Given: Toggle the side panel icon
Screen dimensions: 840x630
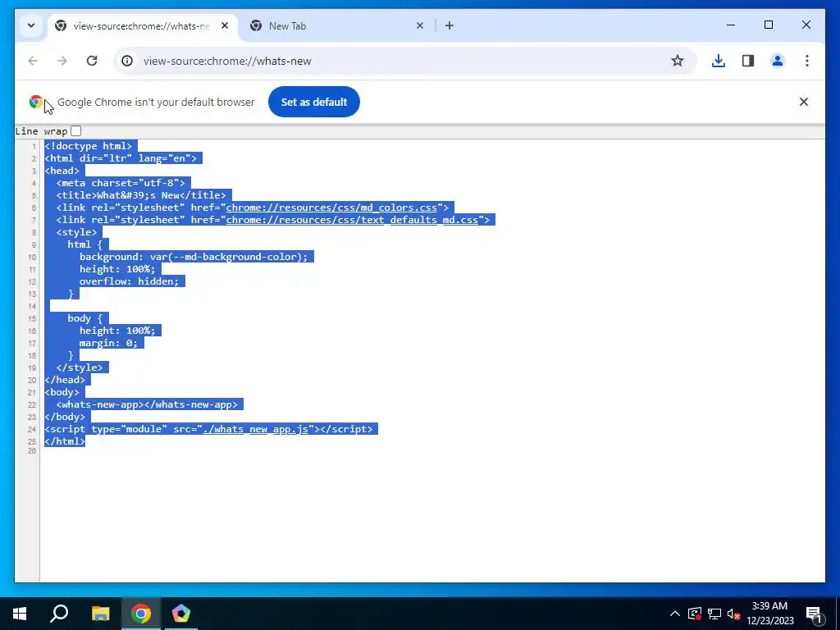Looking at the screenshot, I should 748,61.
